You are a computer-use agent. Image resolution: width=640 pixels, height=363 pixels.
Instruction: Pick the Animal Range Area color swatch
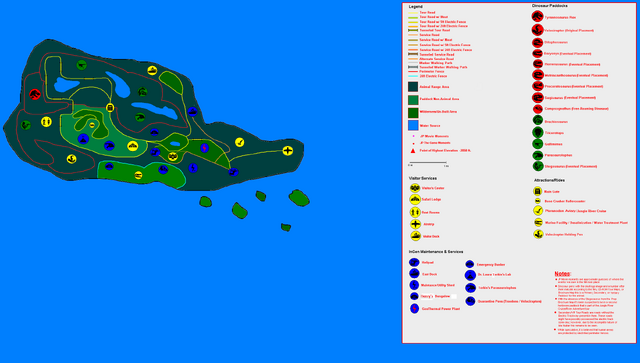point(413,87)
